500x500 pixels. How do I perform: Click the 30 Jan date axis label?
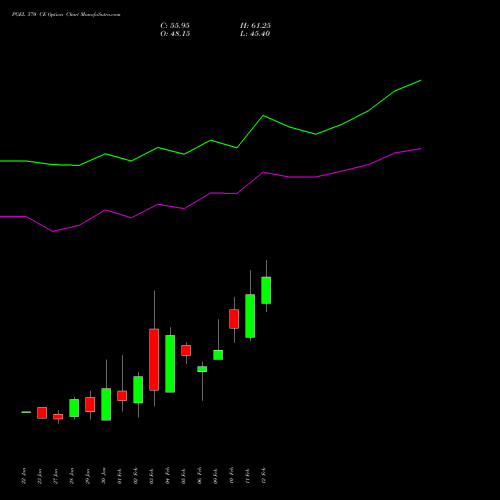pos(104,476)
